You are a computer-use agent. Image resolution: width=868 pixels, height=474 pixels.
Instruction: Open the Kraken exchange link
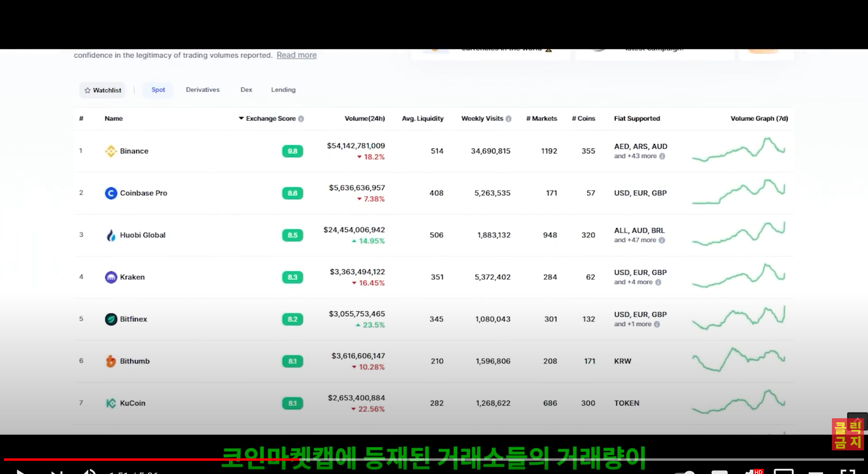132,277
